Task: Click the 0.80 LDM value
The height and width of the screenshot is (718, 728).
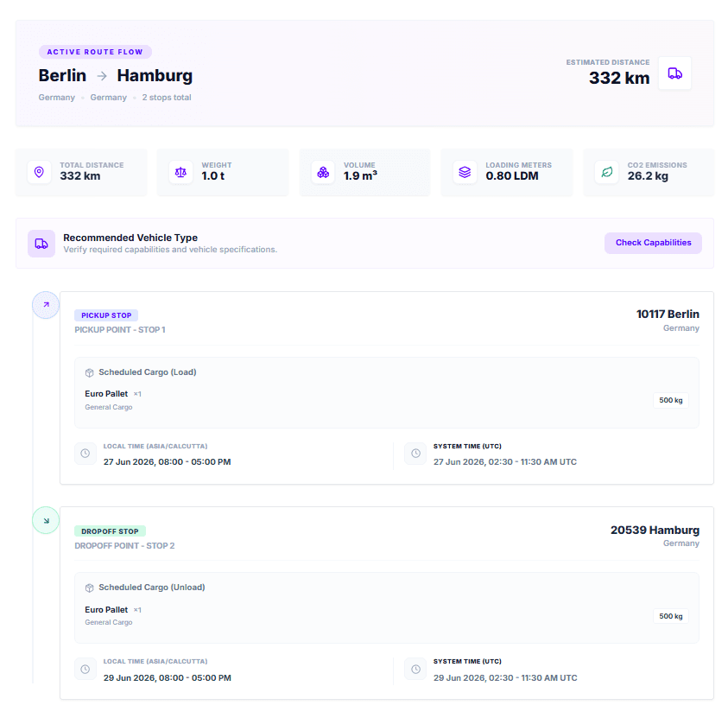Action: [512, 176]
